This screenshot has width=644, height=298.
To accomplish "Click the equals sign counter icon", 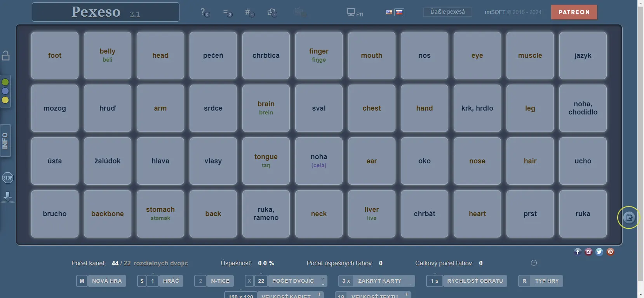I will [x=227, y=13].
